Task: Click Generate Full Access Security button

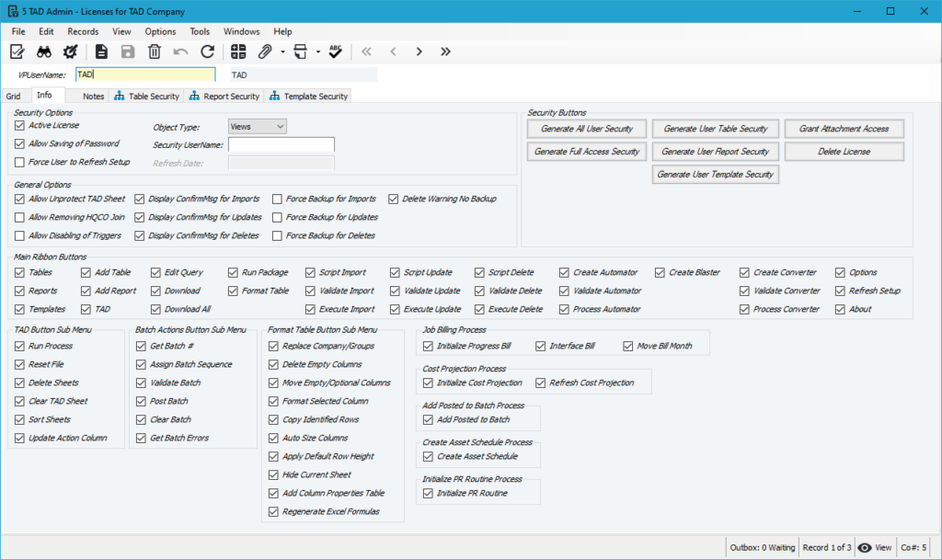Action: 587,151
